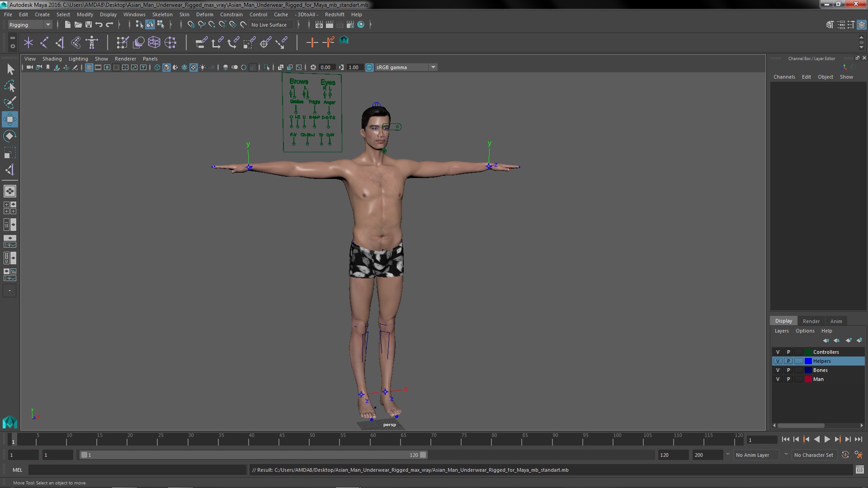This screenshot has width=868, height=488.
Task: Toggle visibility of Controllers layer
Action: click(x=778, y=352)
